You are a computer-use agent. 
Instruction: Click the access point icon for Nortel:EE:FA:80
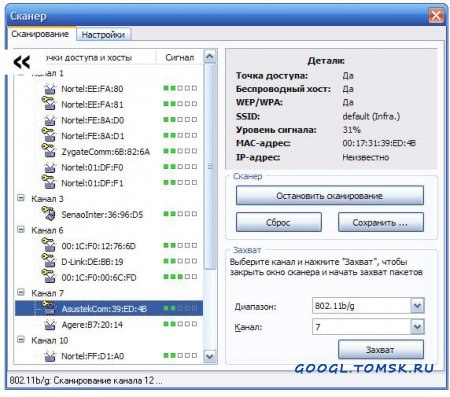(50, 89)
